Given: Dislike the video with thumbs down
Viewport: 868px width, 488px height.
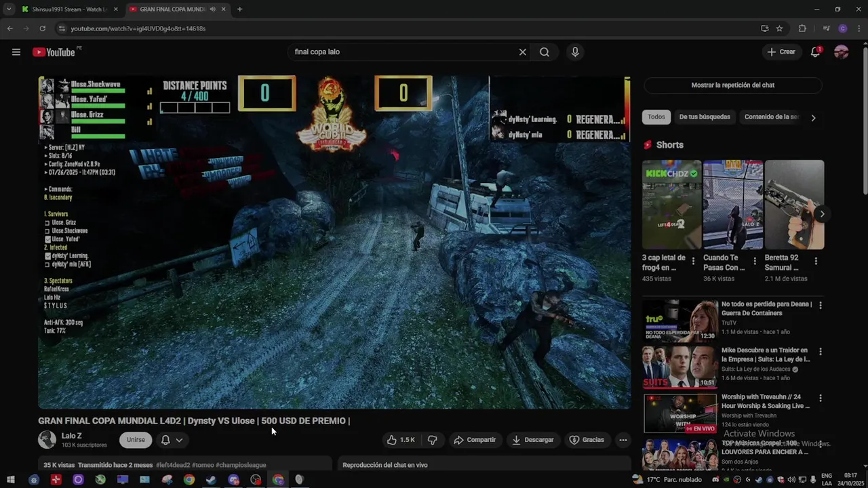Looking at the screenshot, I should pyautogui.click(x=432, y=440).
